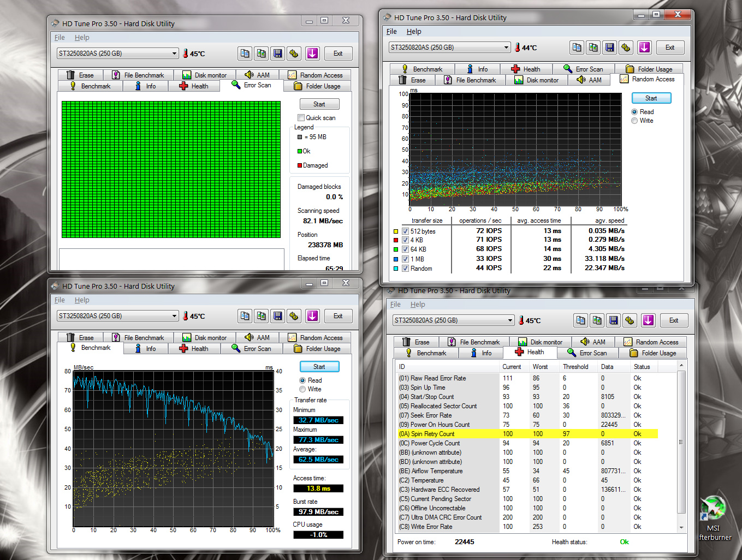Open Help menu in Health window
The image size is (742, 560).
pyautogui.click(x=418, y=305)
